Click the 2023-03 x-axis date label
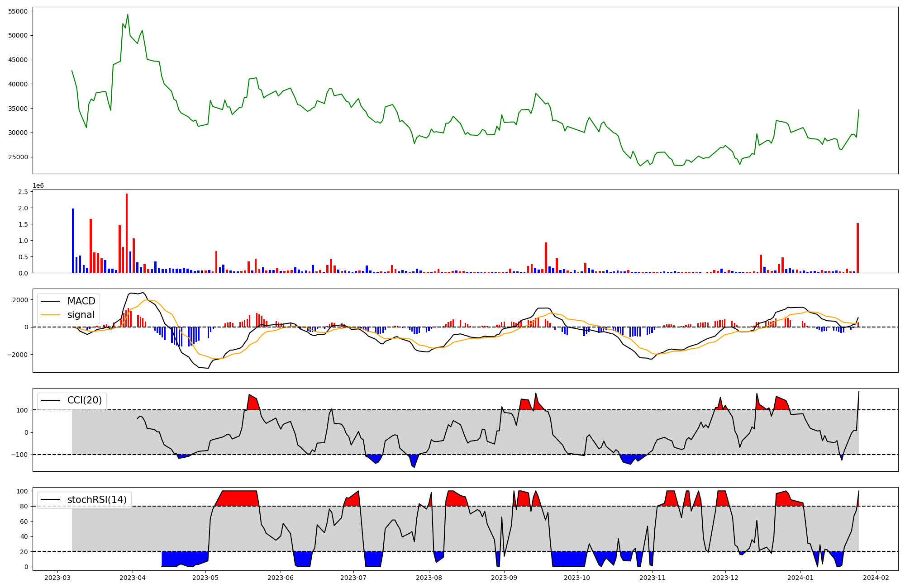The width and height of the screenshot is (905, 588). click(57, 578)
